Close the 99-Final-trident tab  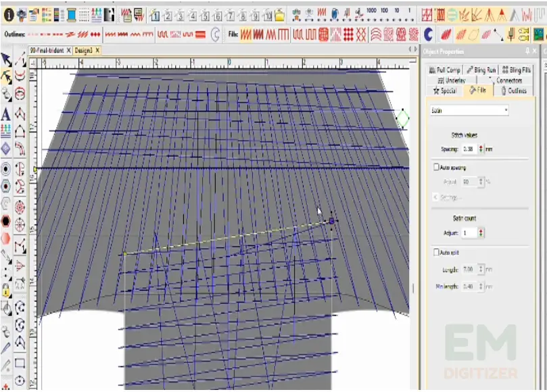pyautogui.click(x=69, y=51)
